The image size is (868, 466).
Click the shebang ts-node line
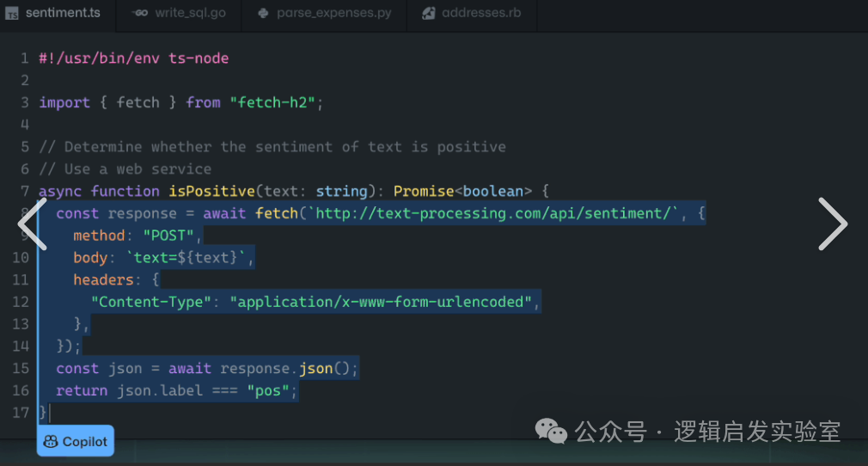(x=133, y=58)
